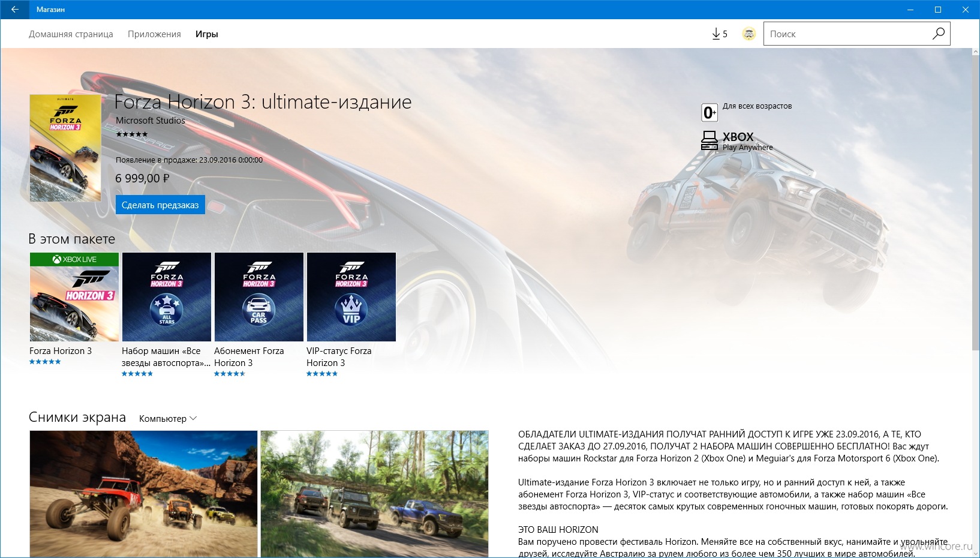Go back using the title bar arrow
980x558 pixels.
coord(14,10)
